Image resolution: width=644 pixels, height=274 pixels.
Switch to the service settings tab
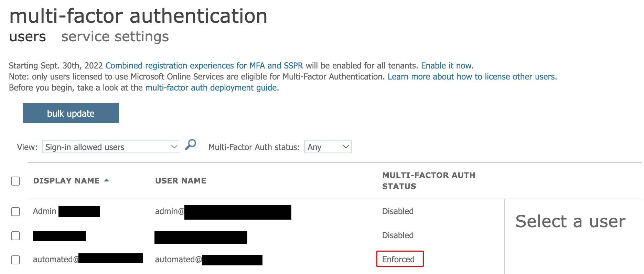[115, 36]
